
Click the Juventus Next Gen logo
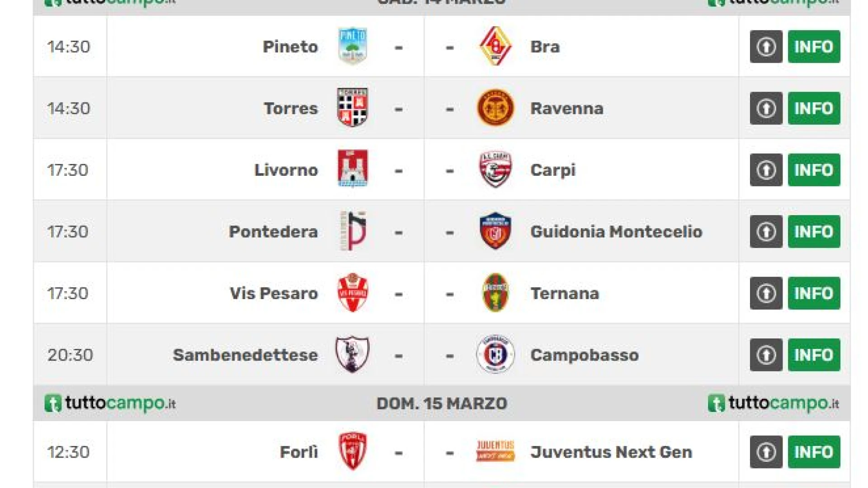pos(495,451)
